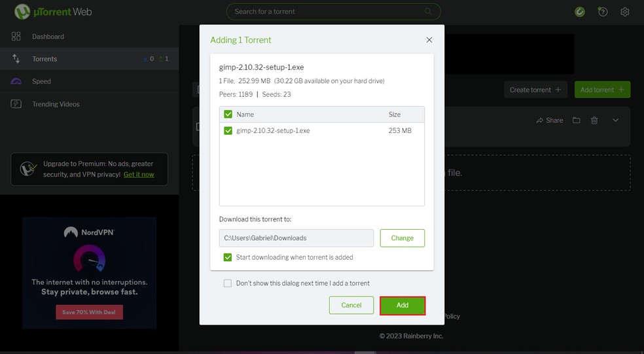Click the Change folder button

point(402,238)
